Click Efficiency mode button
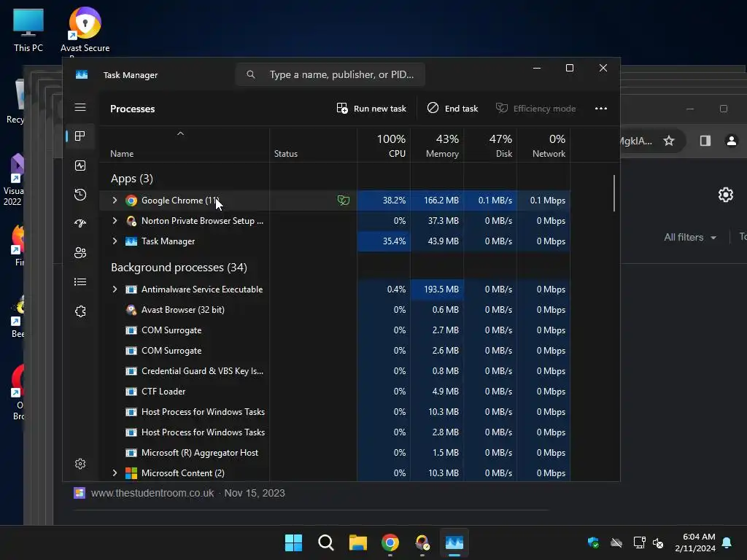The width and height of the screenshot is (747, 560). 535,109
